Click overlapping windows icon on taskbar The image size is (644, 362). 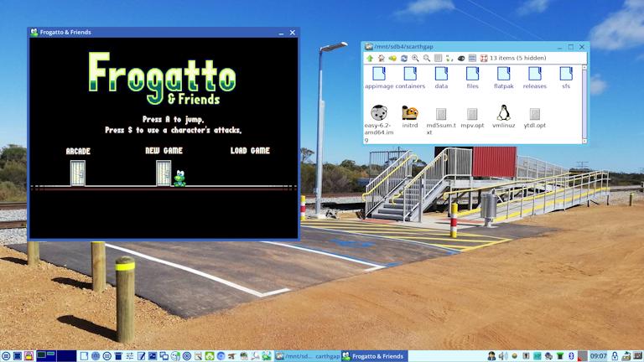pyautogui.click(x=164, y=356)
